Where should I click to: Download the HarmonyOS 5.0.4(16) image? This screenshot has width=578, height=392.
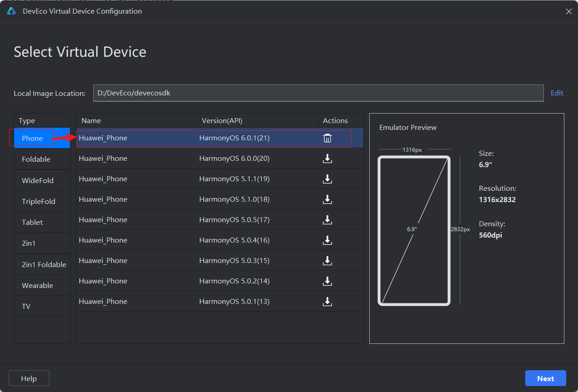tap(327, 240)
